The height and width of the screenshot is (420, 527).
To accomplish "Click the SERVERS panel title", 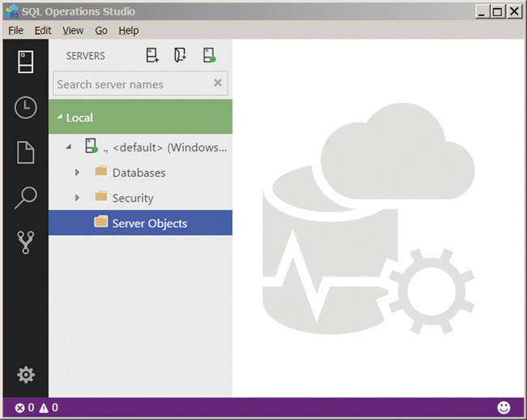I will (x=85, y=55).
